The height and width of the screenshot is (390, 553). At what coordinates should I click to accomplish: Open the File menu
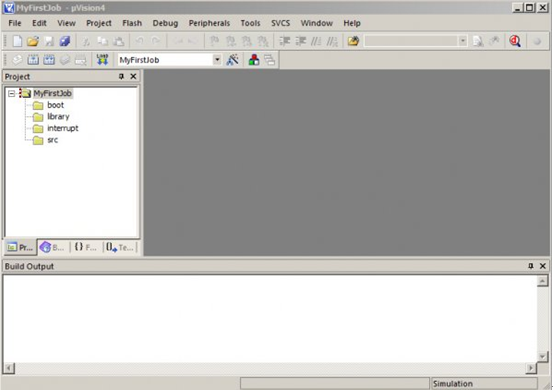[x=15, y=23]
